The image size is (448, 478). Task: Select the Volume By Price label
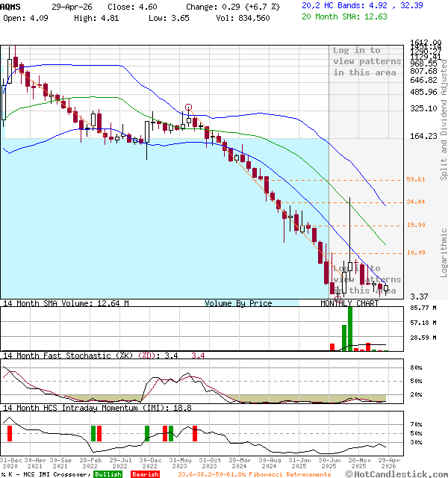(238, 303)
